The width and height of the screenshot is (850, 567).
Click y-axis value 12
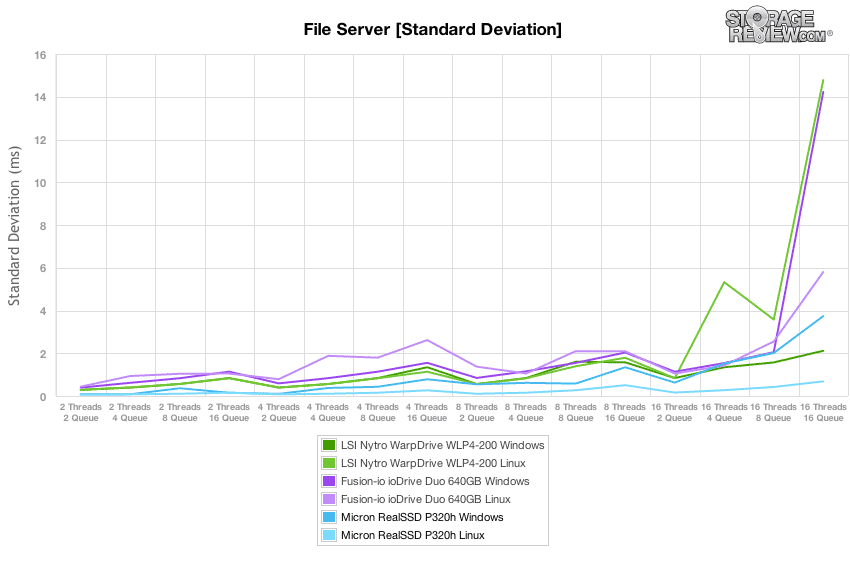[x=41, y=140]
